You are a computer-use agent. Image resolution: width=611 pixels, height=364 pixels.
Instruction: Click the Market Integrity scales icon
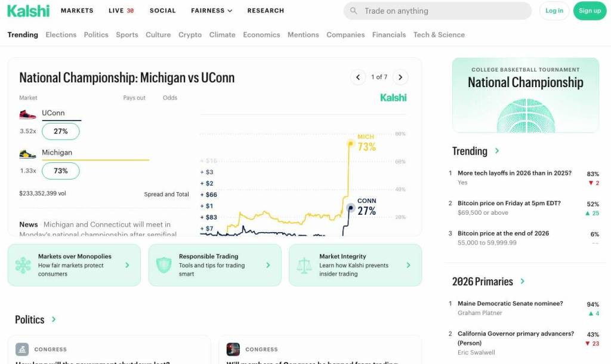click(304, 265)
